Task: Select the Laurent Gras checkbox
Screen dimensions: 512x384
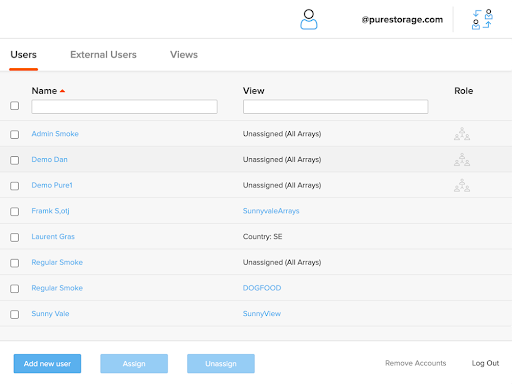Action: pos(14,237)
